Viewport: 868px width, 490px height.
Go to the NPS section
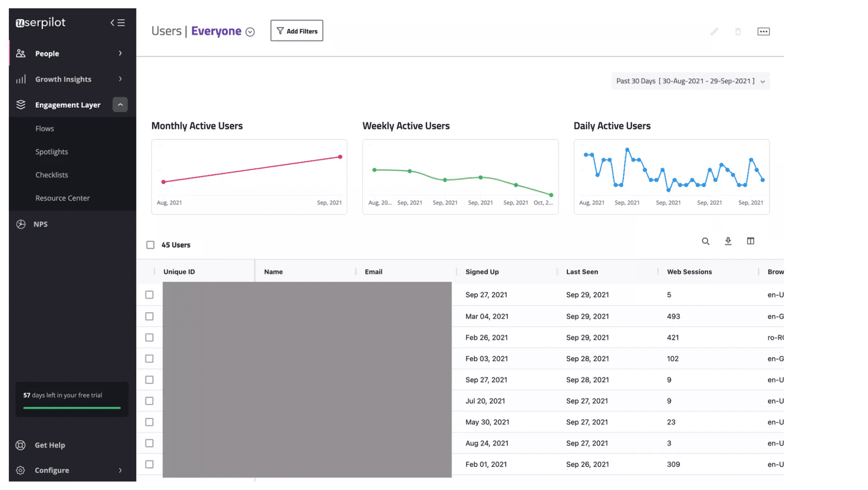coord(40,224)
